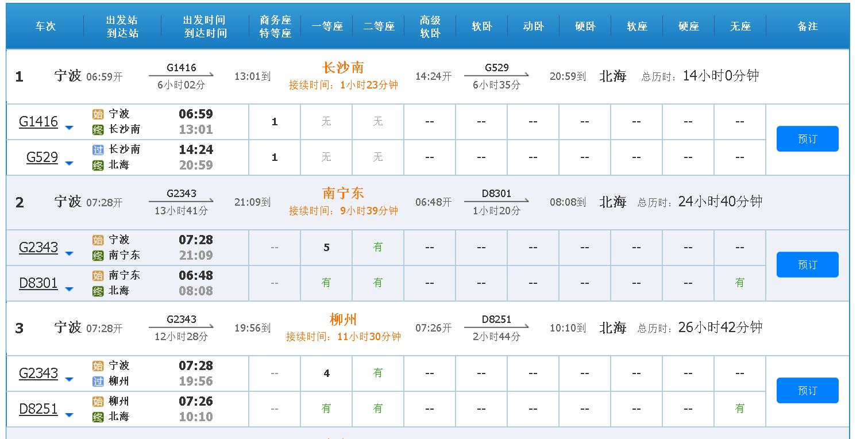868x439 pixels.
Task: Click total duration 14小时0分钟
Action: [x=720, y=76]
